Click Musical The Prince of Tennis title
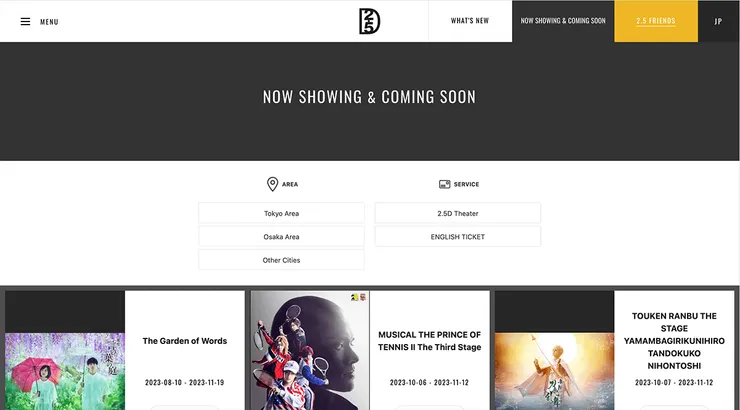This screenshot has height=410, width=740. pyautogui.click(x=429, y=341)
